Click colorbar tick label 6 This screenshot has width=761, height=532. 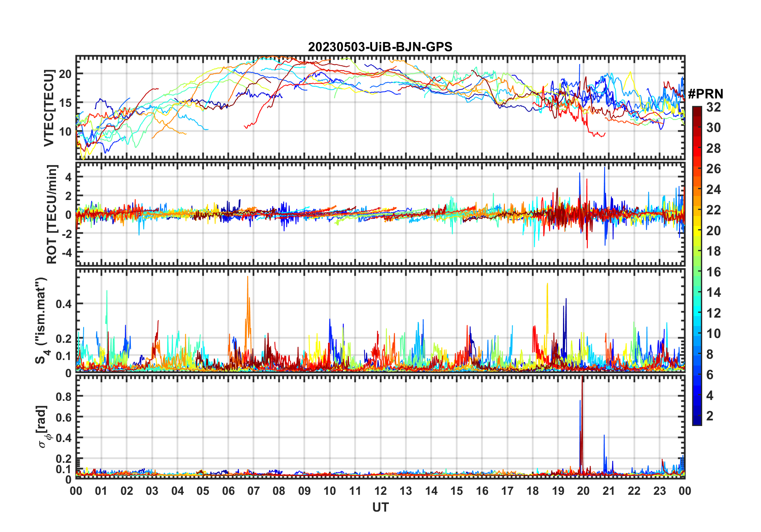click(x=710, y=375)
